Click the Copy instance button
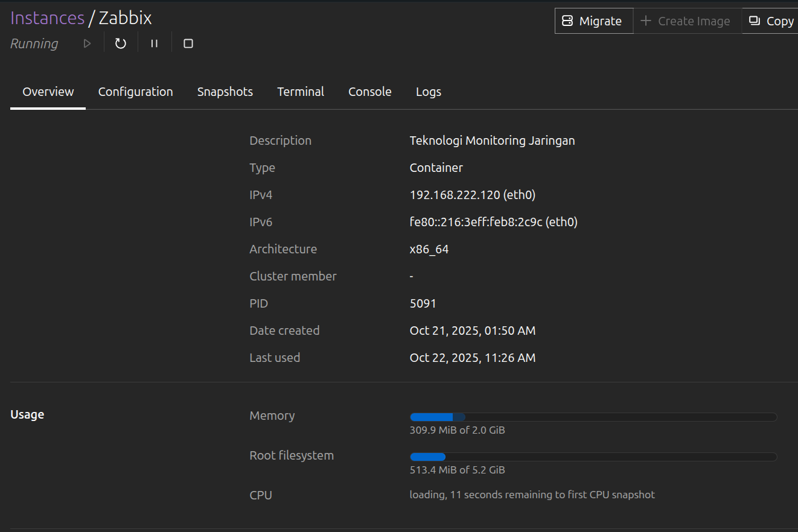 click(771, 21)
